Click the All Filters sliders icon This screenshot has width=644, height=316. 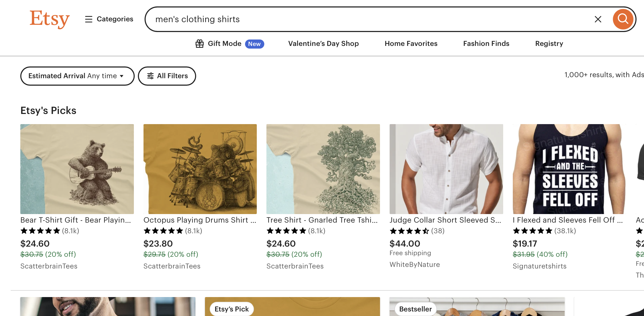pyautogui.click(x=150, y=76)
